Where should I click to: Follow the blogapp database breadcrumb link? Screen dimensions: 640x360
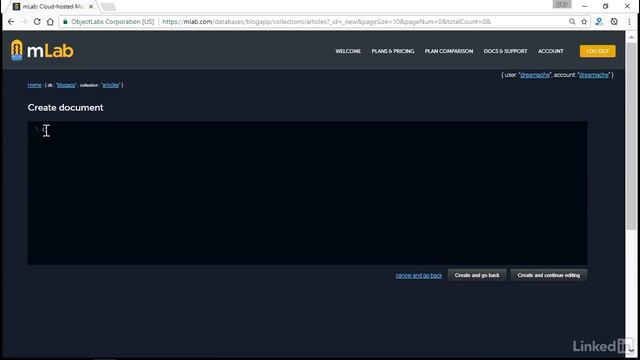coord(66,85)
